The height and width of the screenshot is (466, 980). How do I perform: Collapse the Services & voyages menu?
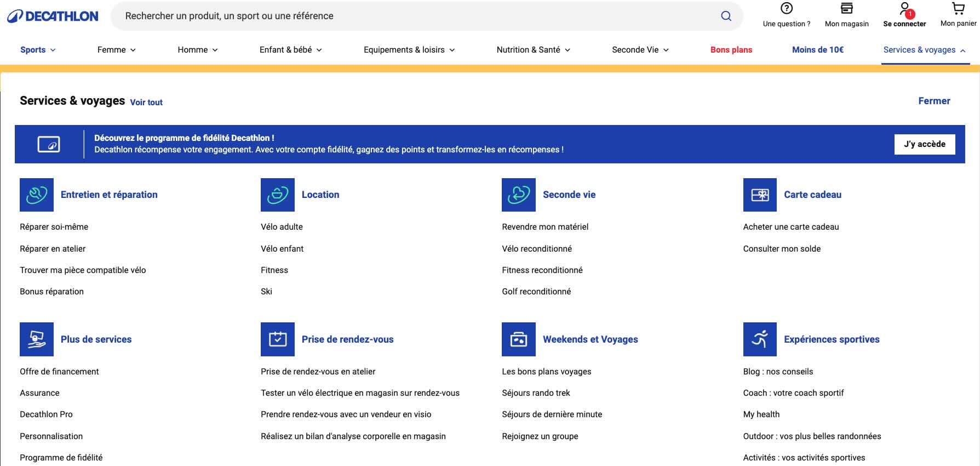click(925, 50)
